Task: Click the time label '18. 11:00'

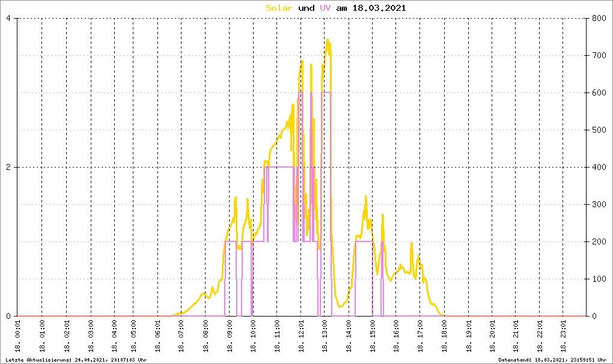Action: 277,336
